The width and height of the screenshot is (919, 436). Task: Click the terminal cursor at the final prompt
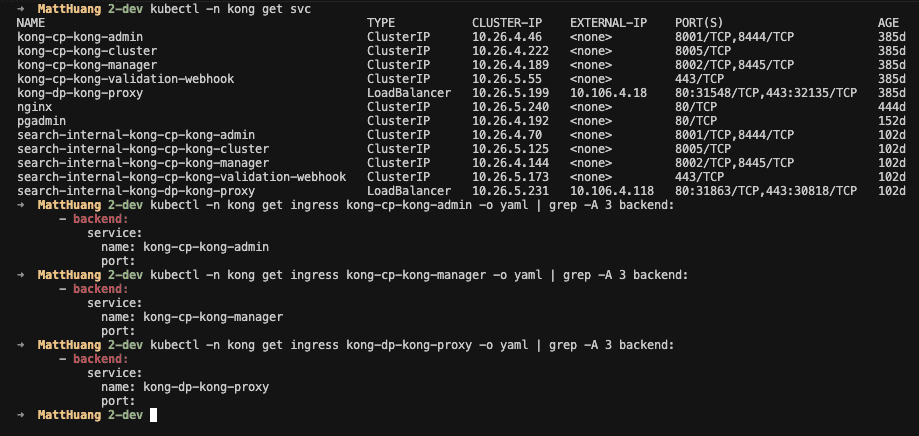152,414
